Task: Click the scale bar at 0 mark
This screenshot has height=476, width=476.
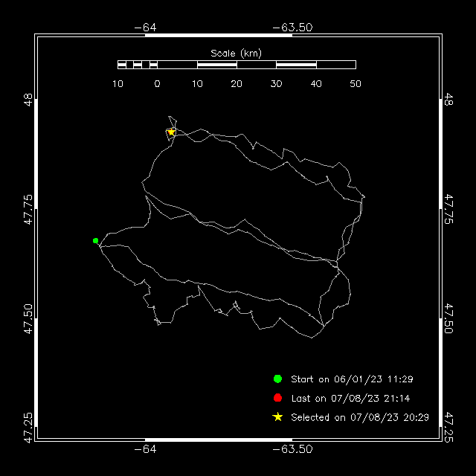Action: tap(157, 65)
